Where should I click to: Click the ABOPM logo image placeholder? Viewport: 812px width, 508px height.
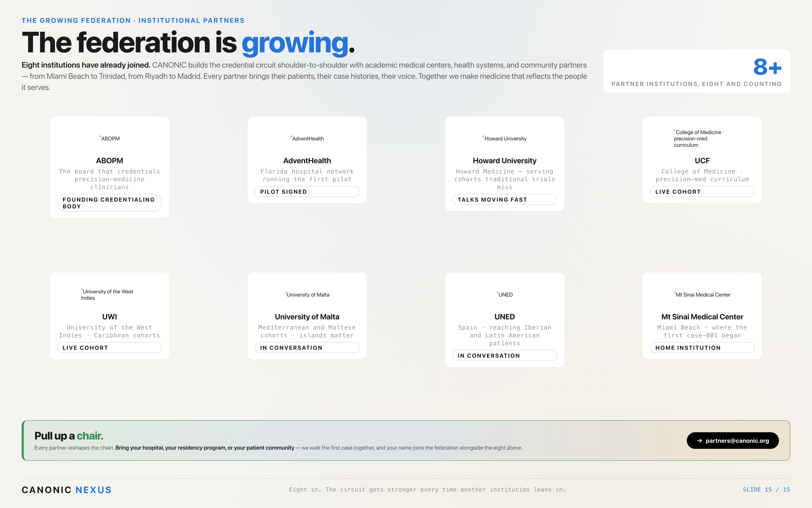[x=109, y=138]
